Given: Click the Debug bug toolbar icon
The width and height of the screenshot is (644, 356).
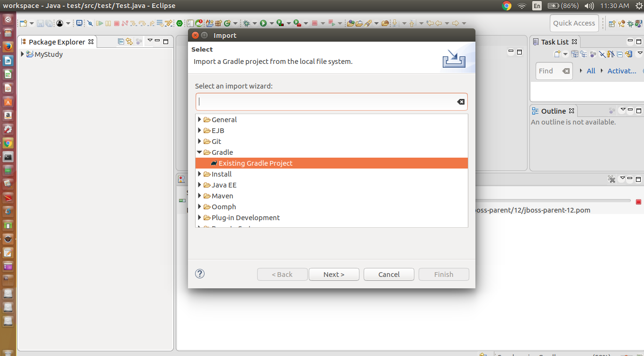Looking at the screenshot, I should (246, 23).
